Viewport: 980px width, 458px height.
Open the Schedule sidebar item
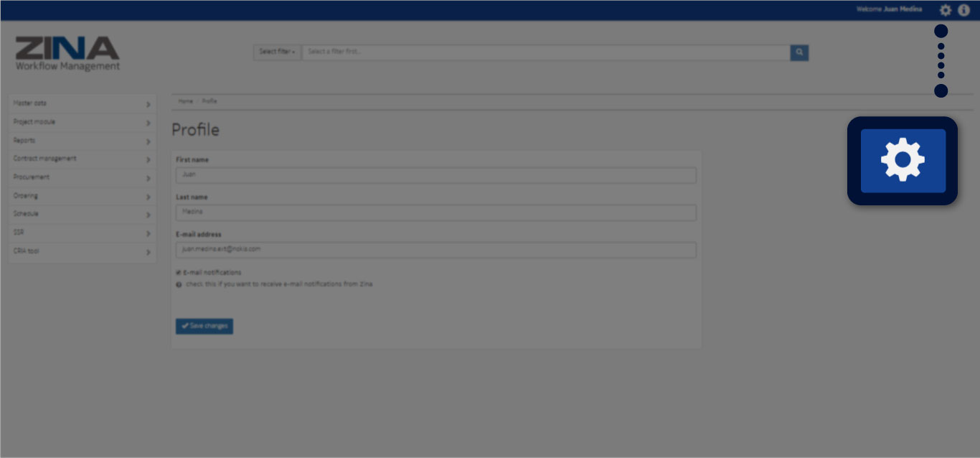tap(26, 214)
